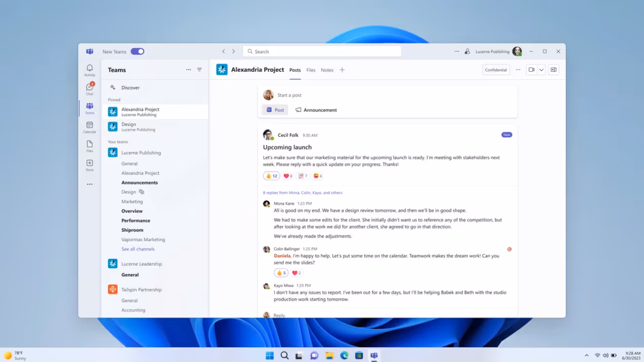
Task: Click the Confidential label button
Action: click(496, 70)
